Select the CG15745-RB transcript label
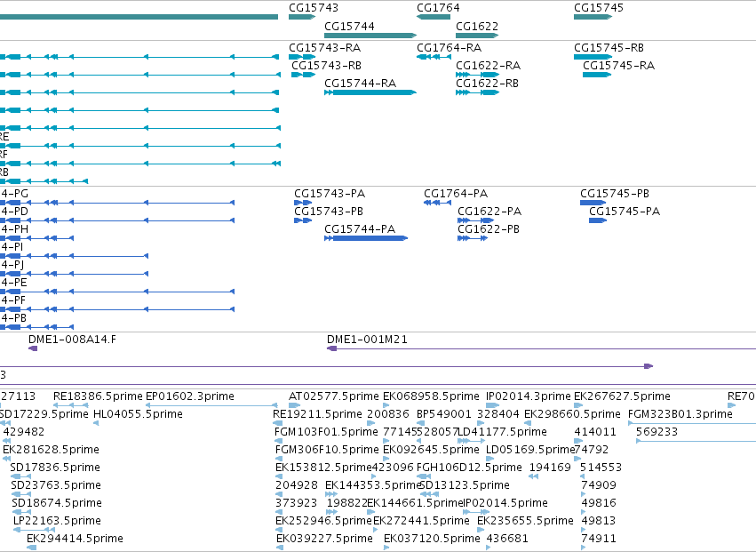Image resolution: width=756 pixels, height=552 pixels. click(x=609, y=48)
